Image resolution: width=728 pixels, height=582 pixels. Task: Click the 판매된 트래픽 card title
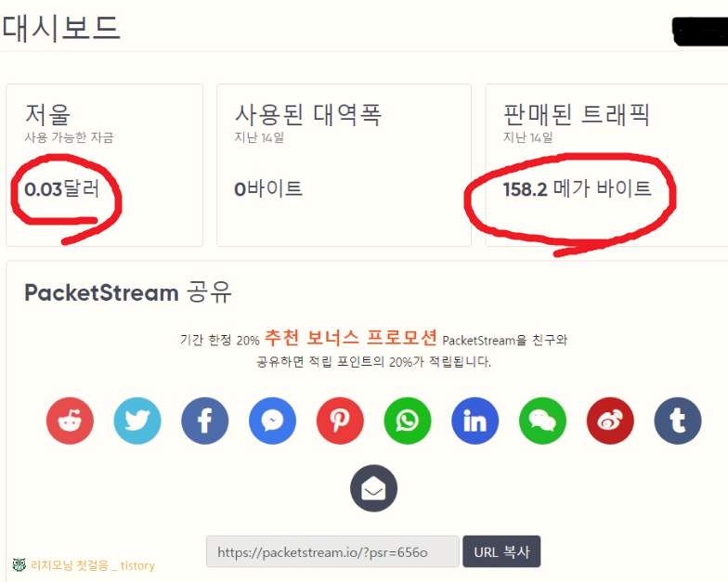coord(576,115)
